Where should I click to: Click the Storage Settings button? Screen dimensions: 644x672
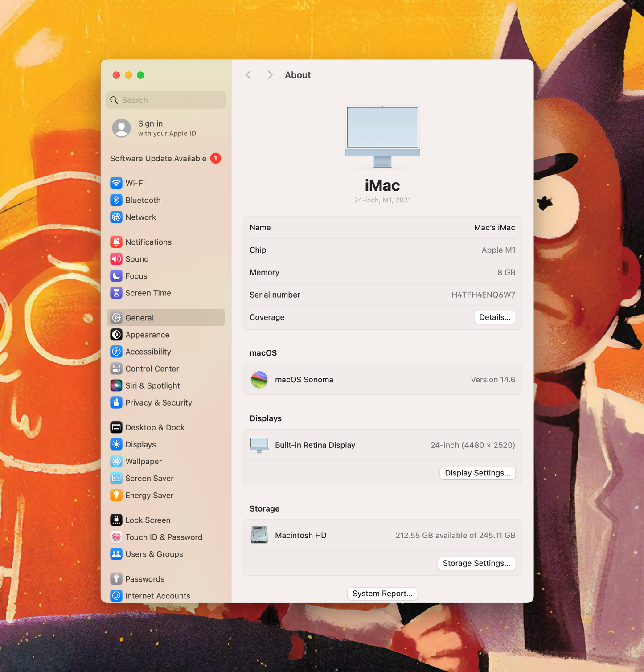coord(476,563)
